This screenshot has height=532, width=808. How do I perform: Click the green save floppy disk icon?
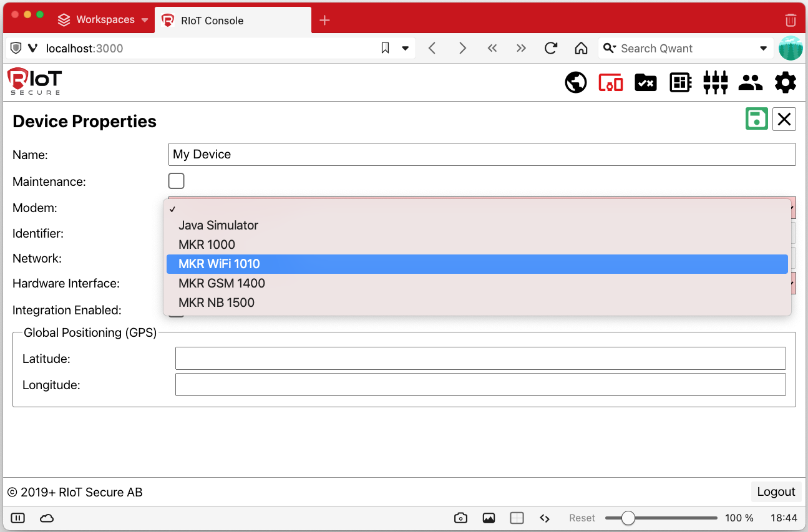point(756,118)
